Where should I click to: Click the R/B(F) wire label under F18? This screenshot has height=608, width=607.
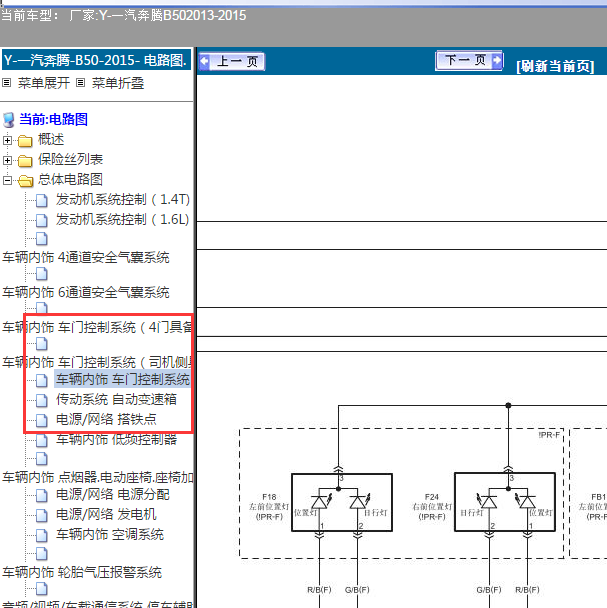click(319, 590)
